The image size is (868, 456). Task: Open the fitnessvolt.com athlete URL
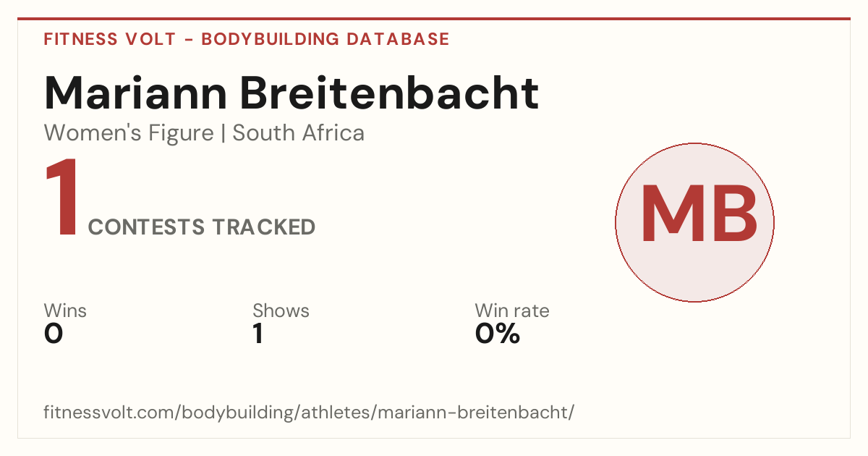click(x=310, y=413)
